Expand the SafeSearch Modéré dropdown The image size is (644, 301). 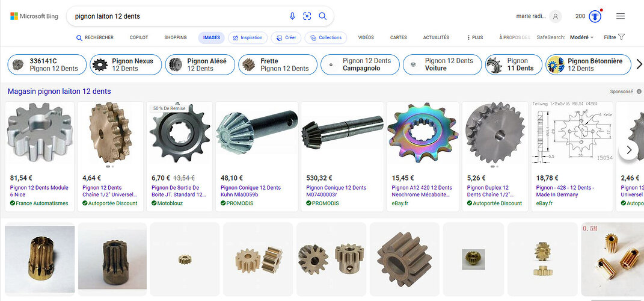point(581,37)
